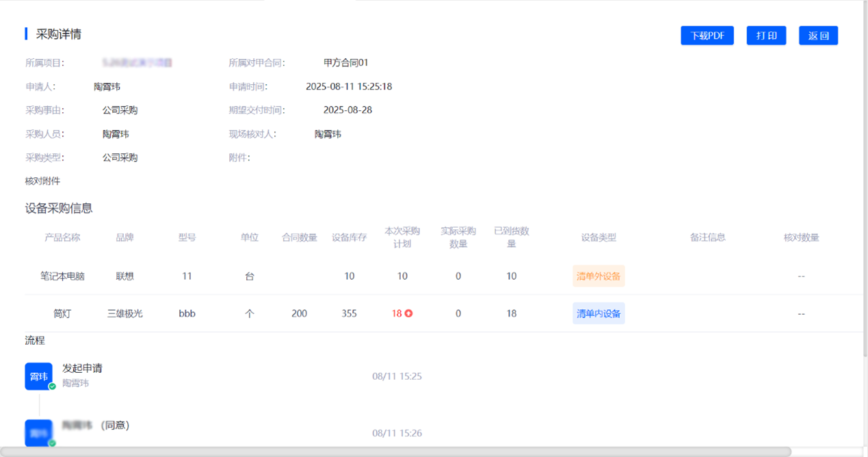Select the 筒灯 product cell
The height and width of the screenshot is (457, 868).
[62, 313]
